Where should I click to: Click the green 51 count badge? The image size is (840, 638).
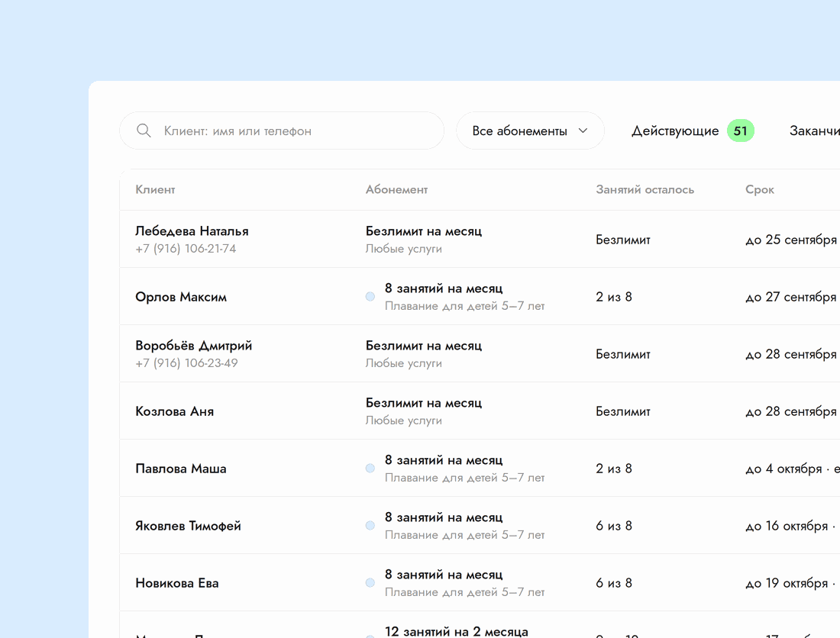[741, 130]
